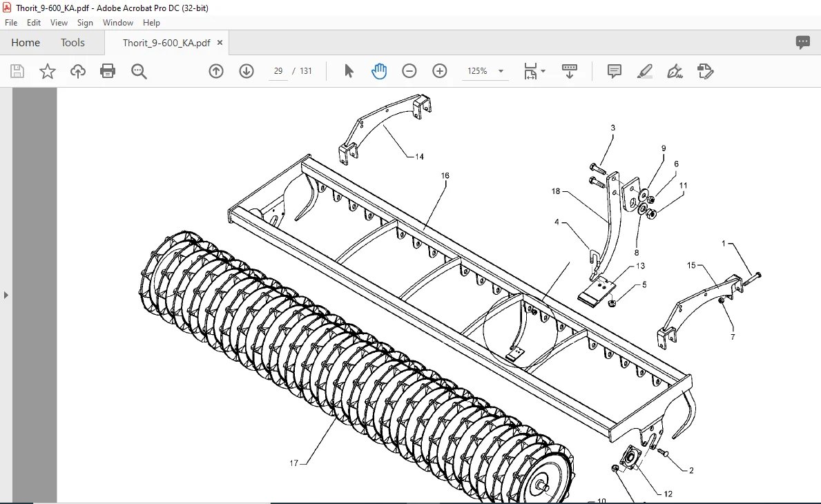
Task: Click the Save file icon
Action: 17,71
